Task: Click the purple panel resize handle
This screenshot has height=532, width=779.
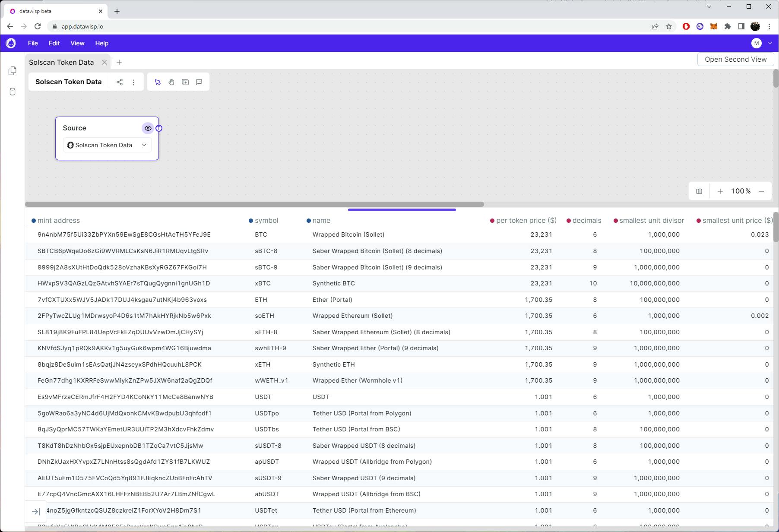Action: (402, 210)
